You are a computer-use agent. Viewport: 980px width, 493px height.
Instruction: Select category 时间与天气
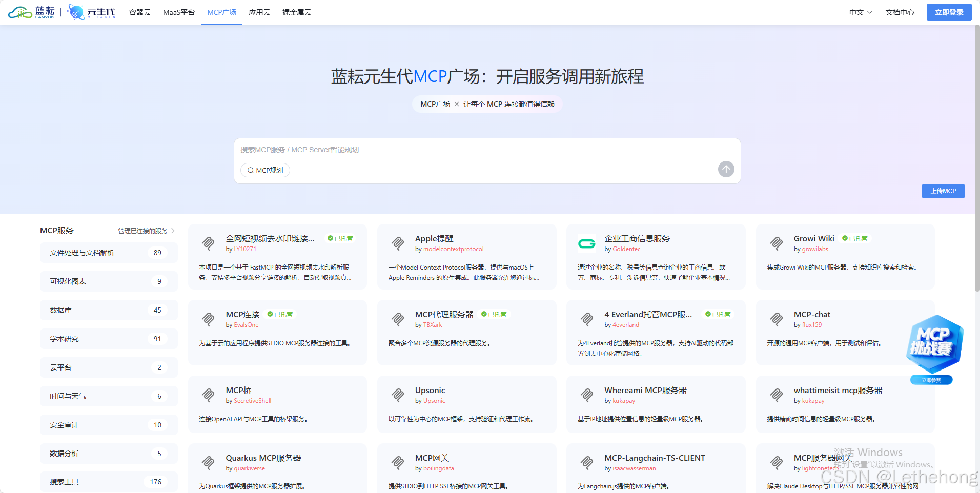109,396
